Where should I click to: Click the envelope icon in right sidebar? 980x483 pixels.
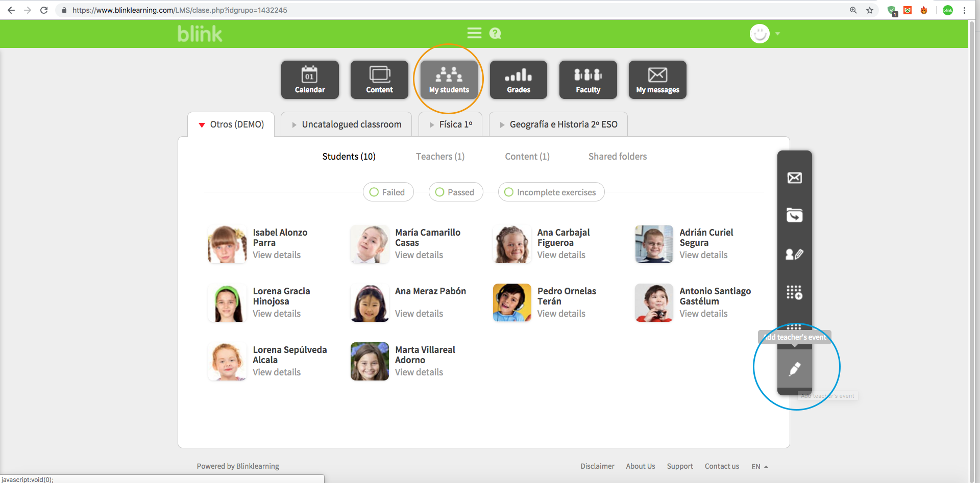click(794, 177)
